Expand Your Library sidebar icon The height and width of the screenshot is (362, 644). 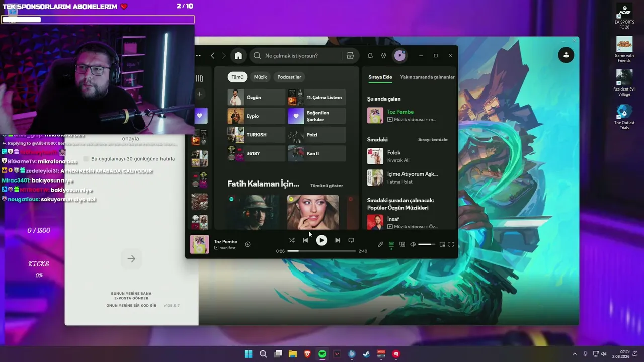tap(200, 78)
